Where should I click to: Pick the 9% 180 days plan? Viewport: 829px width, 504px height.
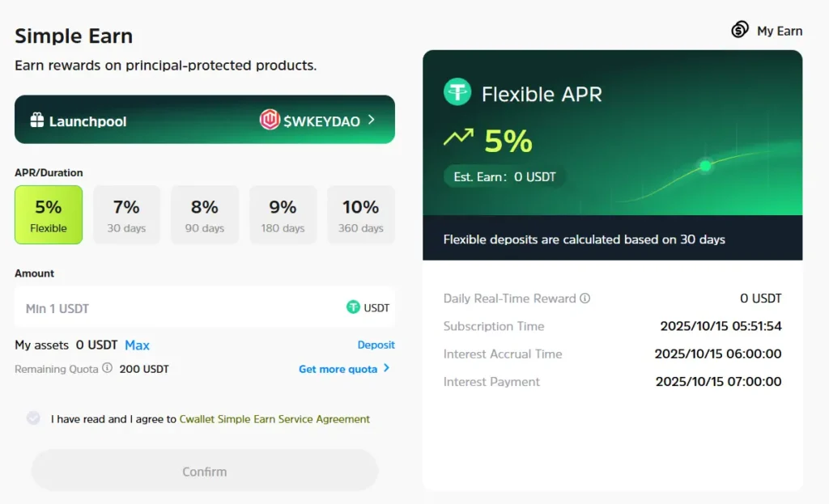point(283,214)
